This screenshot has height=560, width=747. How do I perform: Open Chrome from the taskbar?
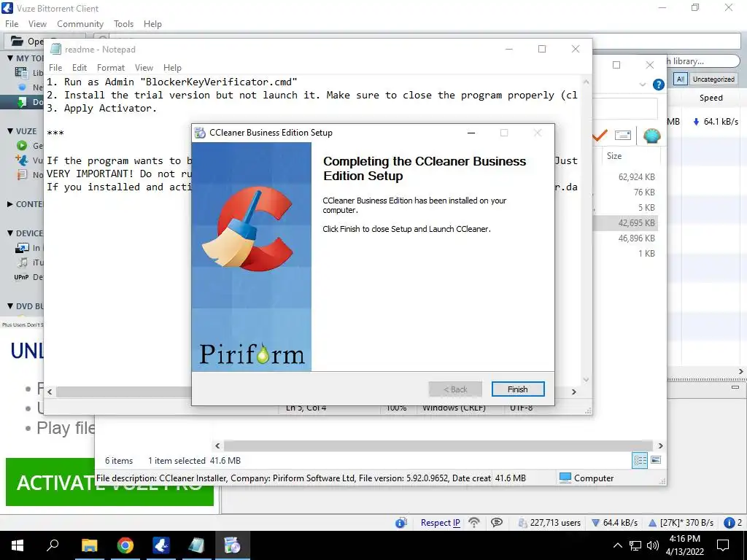coord(125,545)
